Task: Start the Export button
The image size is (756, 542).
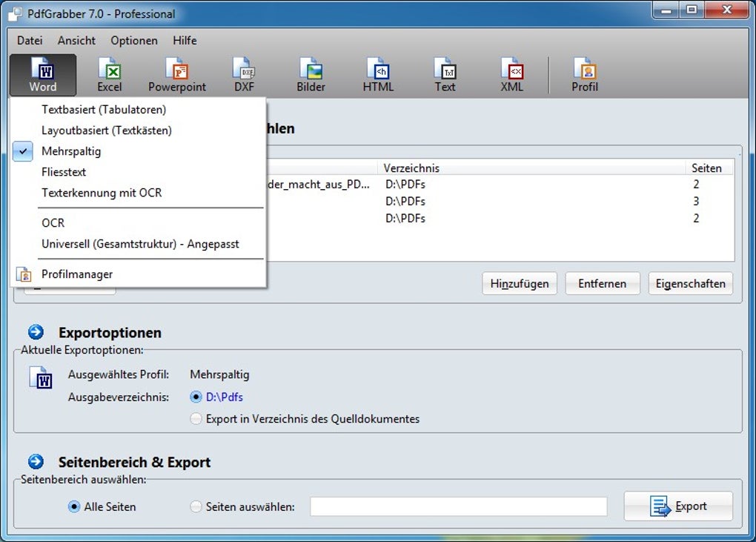Action: pyautogui.click(x=678, y=506)
